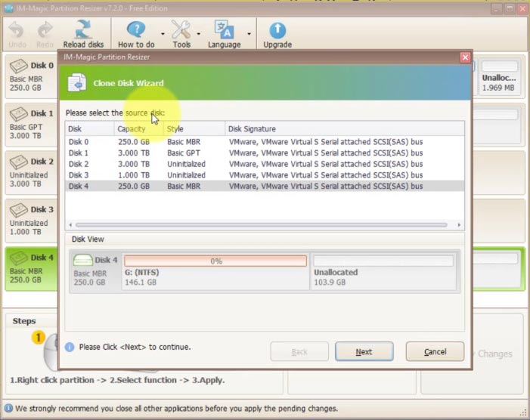Expand the How to do dropdown arrow
The image size is (530, 420).
[158, 34]
